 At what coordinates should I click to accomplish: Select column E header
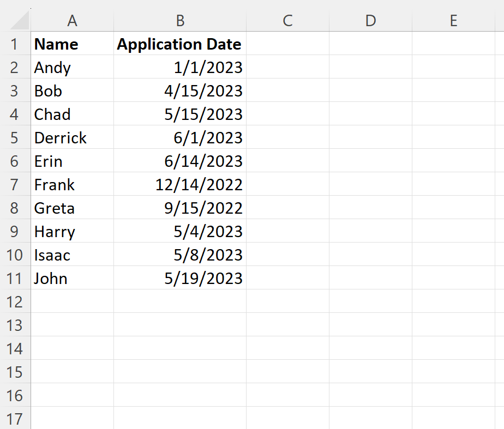pyautogui.click(x=453, y=21)
